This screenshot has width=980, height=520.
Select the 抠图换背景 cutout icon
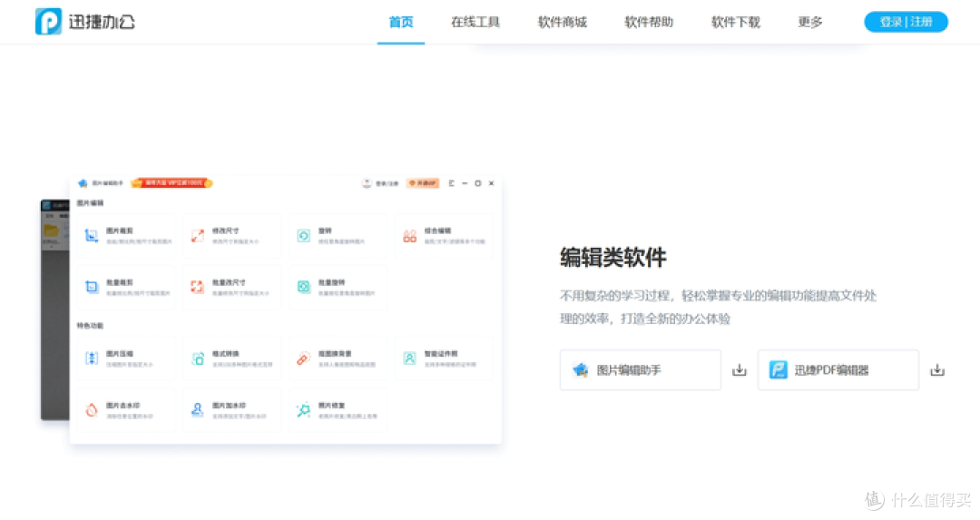[x=303, y=358]
